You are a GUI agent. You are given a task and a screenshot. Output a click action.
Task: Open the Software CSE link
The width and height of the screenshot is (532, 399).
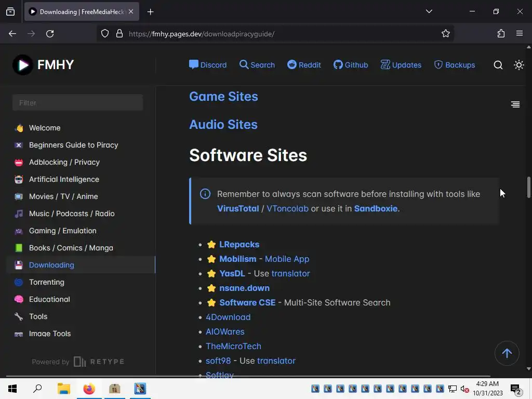(247, 303)
